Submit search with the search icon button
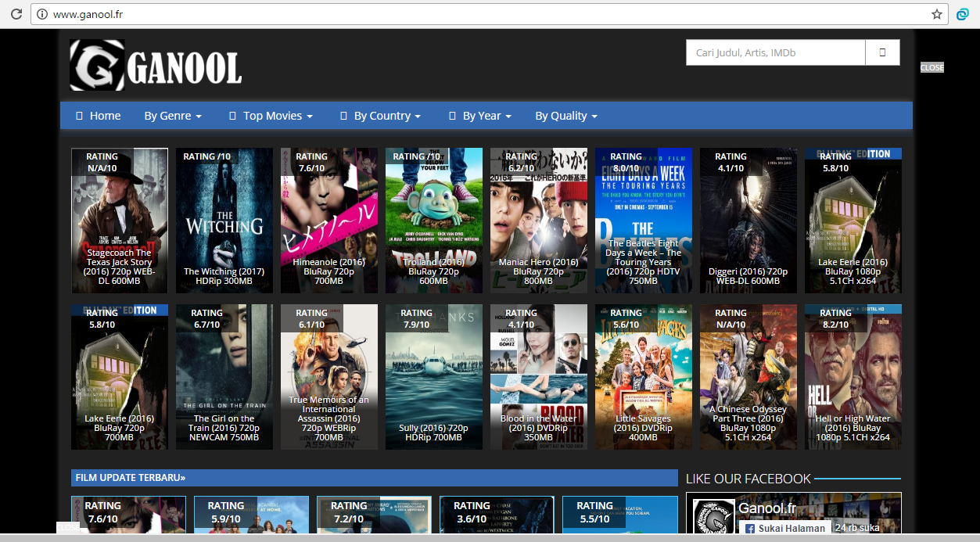The image size is (980, 542). 882,52
